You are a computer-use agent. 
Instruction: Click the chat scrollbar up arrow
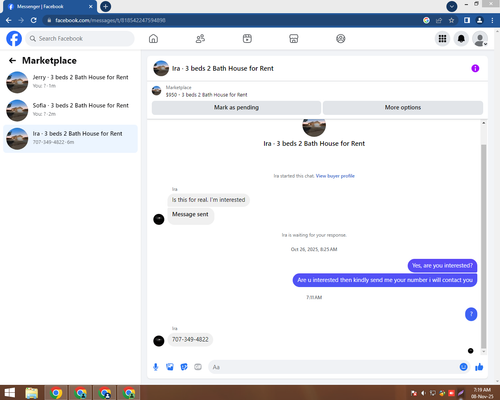coord(484,123)
